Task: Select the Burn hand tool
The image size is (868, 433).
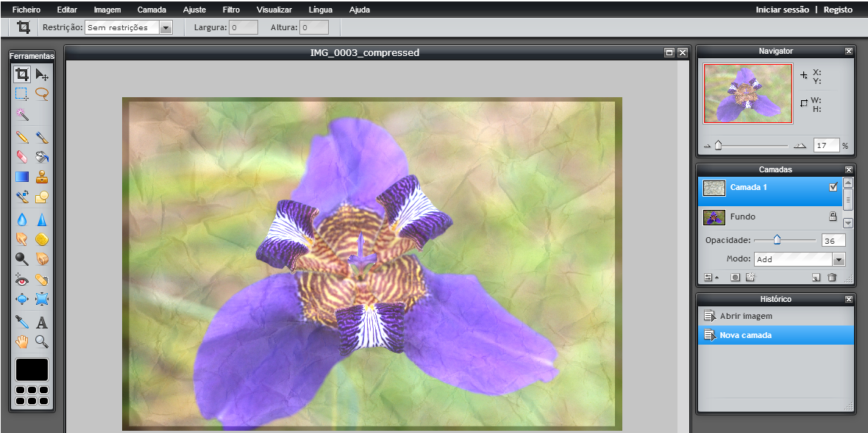Action: click(x=41, y=259)
